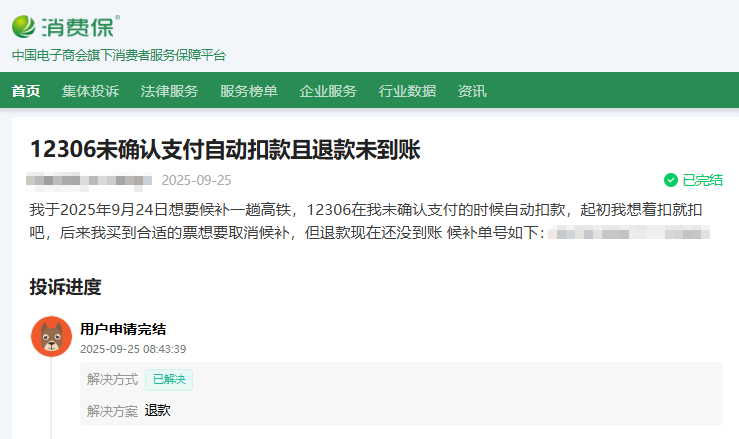
Task: Click the 投诉进度 section heading
Action: (66, 287)
